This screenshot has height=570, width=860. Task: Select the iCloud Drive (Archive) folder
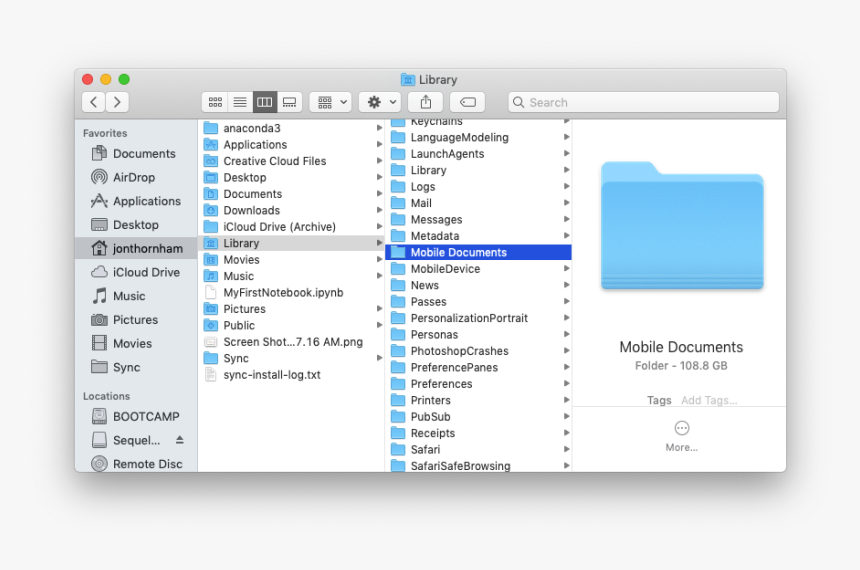click(x=291, y=227)
